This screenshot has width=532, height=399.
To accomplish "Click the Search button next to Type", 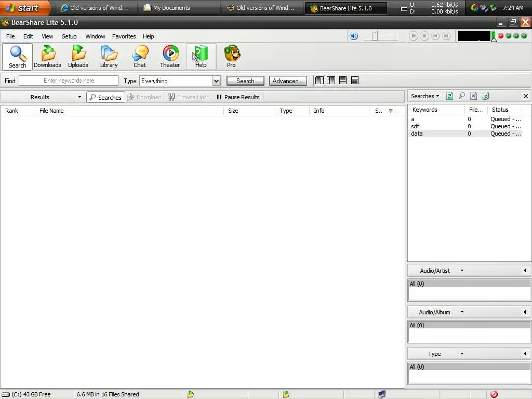I will point(245,81).
